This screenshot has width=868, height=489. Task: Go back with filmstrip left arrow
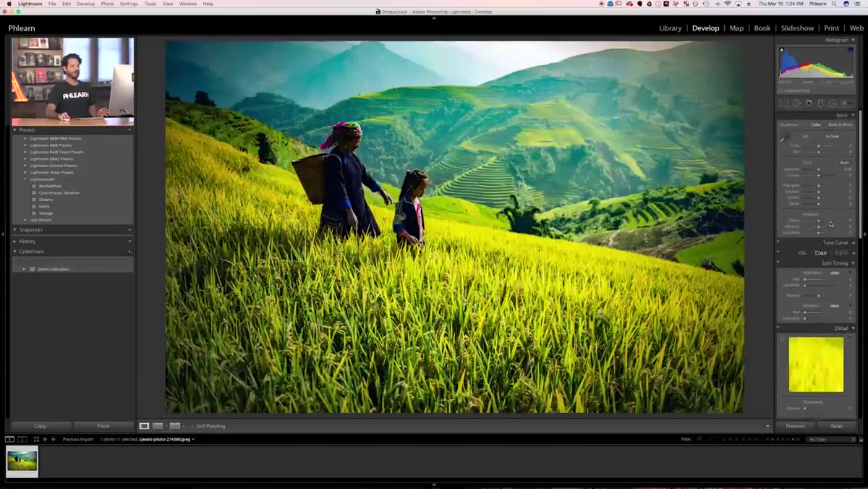45,439
